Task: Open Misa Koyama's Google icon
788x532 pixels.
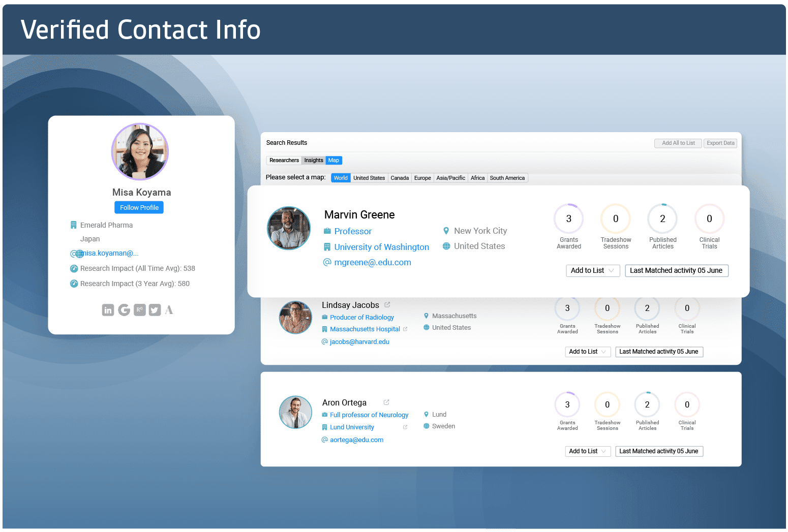Action: point(124,310)
